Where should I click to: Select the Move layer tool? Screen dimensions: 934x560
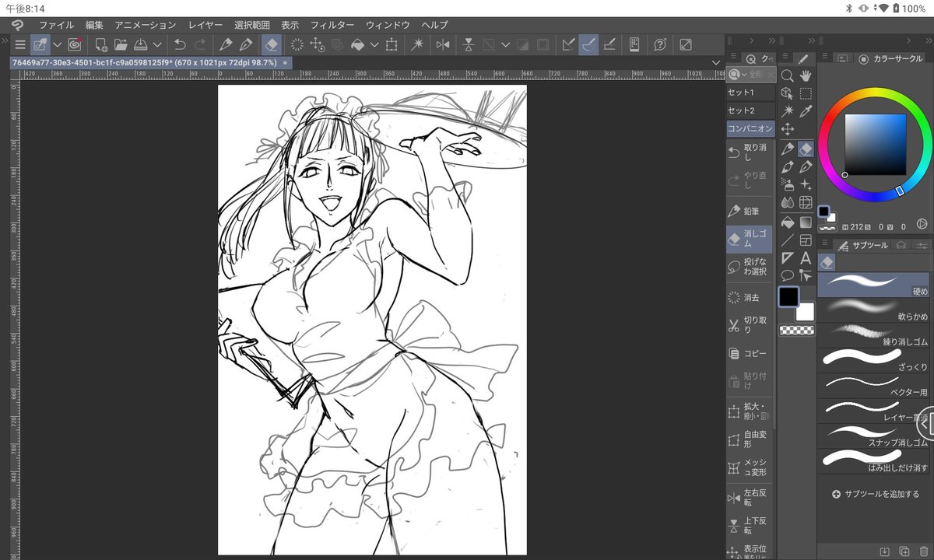tap(787, 129)
